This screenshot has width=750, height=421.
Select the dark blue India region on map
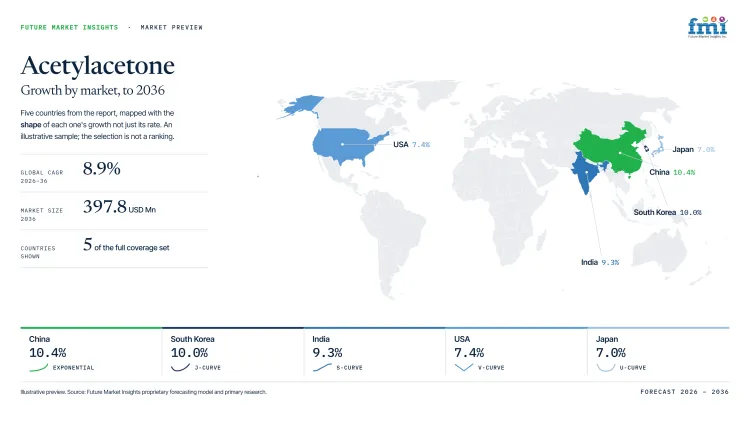586,172
